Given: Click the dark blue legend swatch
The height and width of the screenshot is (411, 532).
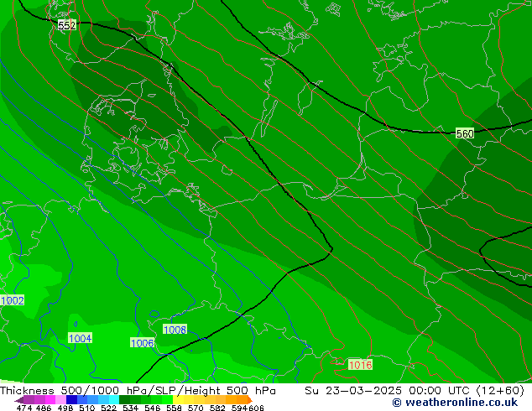Looking at the screenshot, I should click(x=71, y=399).
